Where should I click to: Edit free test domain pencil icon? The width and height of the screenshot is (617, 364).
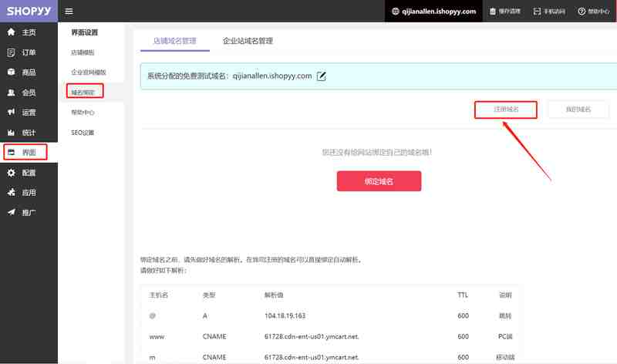coord(321,76)
